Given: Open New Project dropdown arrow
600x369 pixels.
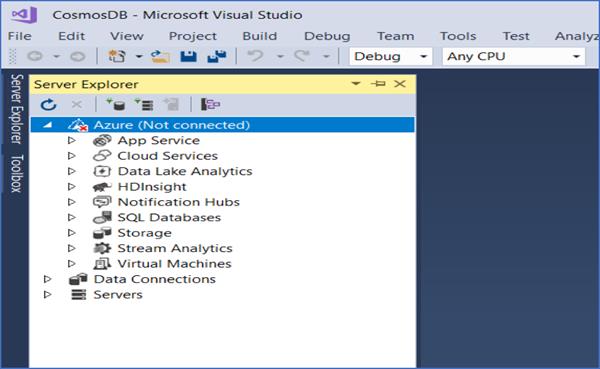Looking at the screenshot, I should coord(139,57).
